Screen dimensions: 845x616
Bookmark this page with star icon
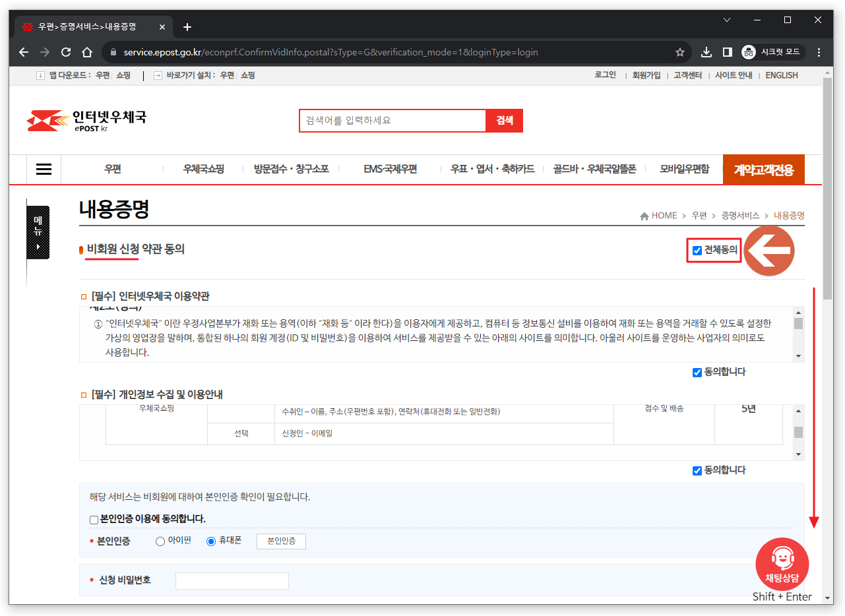pos(680,52)
